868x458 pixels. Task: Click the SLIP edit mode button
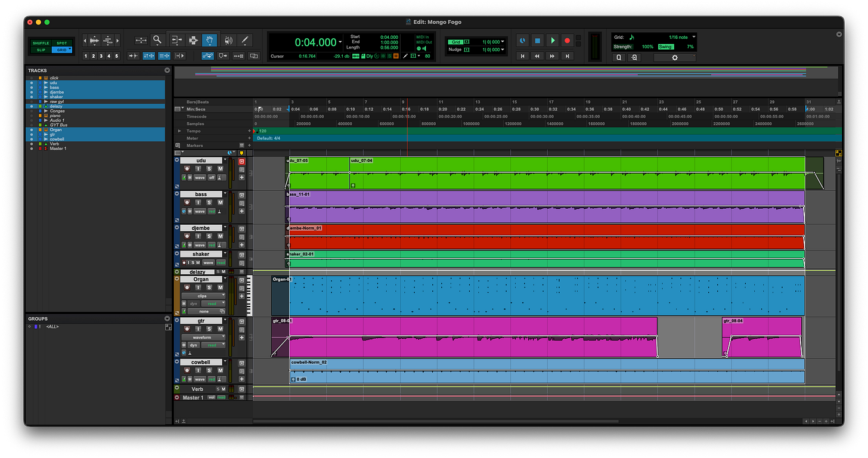pyautogui.click(x=41, y=50)
